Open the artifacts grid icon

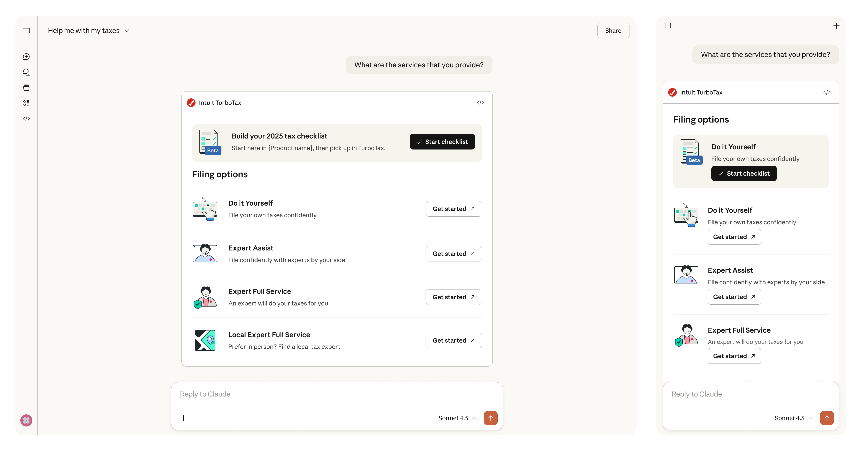26,103
